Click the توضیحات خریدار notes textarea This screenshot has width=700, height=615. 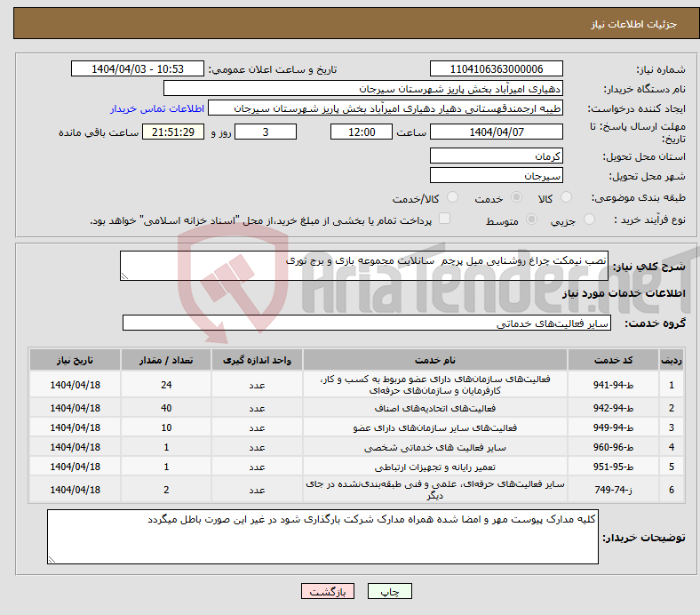pyautogui.click(x=322, y=537)
